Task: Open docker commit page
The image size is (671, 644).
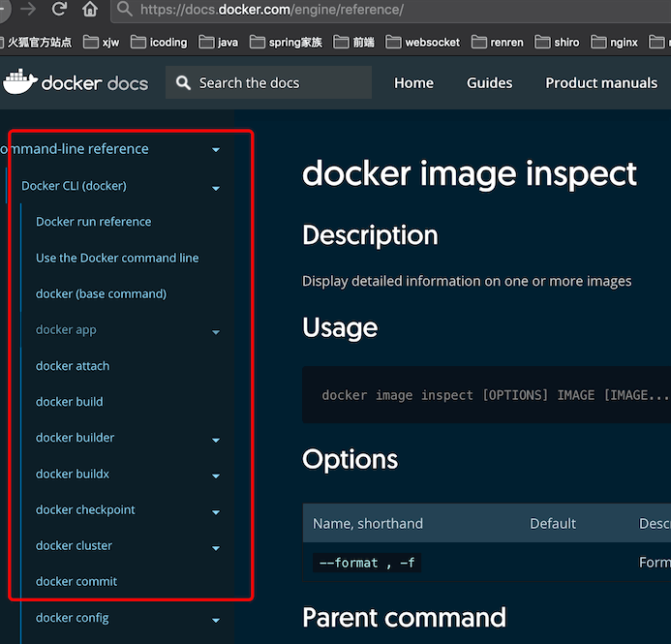Action: 76,581
